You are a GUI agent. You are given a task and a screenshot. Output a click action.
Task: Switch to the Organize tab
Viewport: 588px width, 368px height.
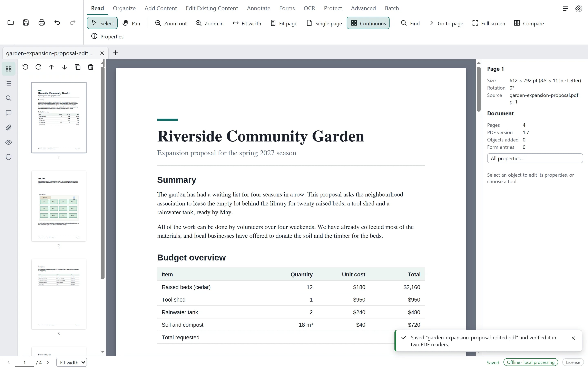point(124,8)
